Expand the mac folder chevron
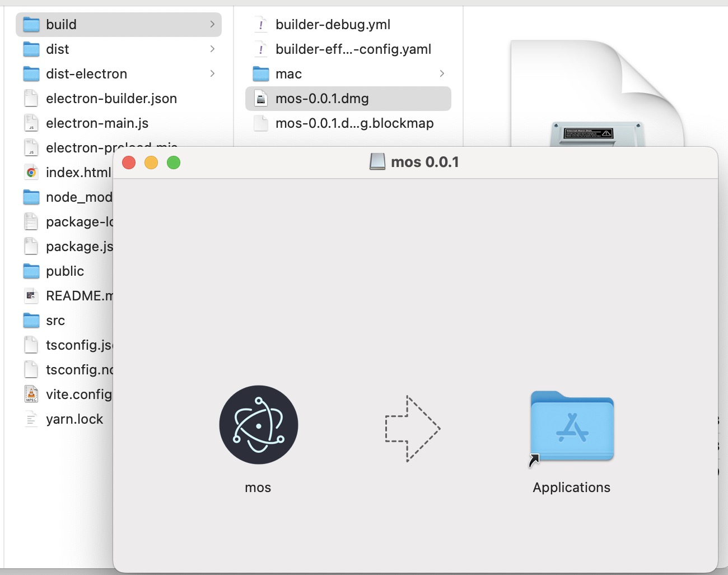This screenshot has width=728, height=575. click(x=442, y=74)
